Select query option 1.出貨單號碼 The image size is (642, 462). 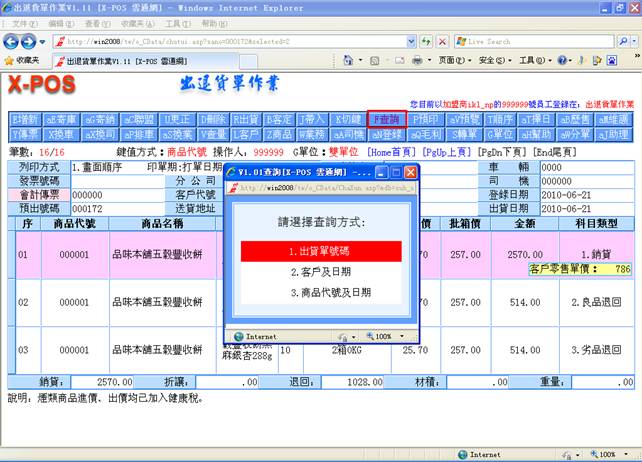click(x=320, y=251)
